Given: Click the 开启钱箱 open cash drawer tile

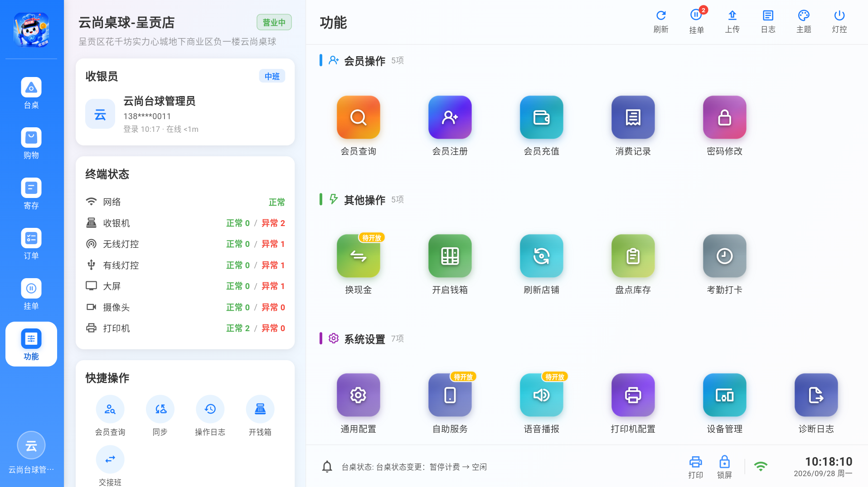Looking at the screenshot, I should (x=450, y=264).
